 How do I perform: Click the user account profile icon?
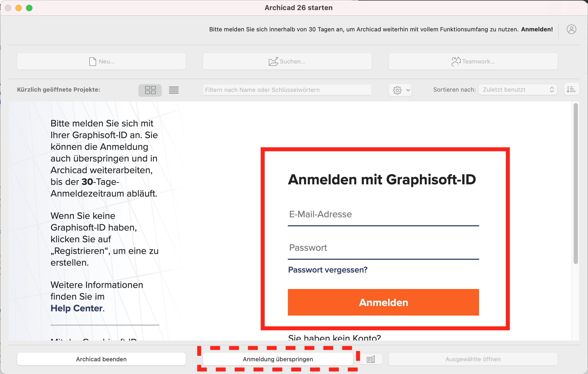coord(571,29)
